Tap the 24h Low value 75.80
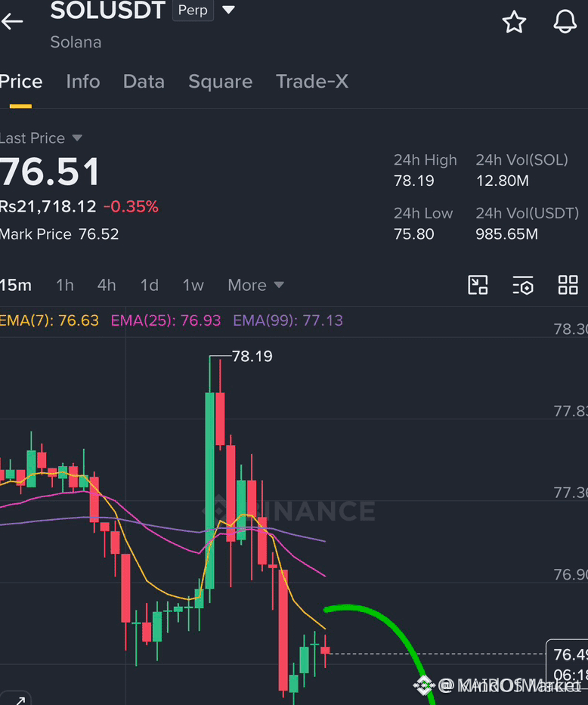 tap(414, 234)
